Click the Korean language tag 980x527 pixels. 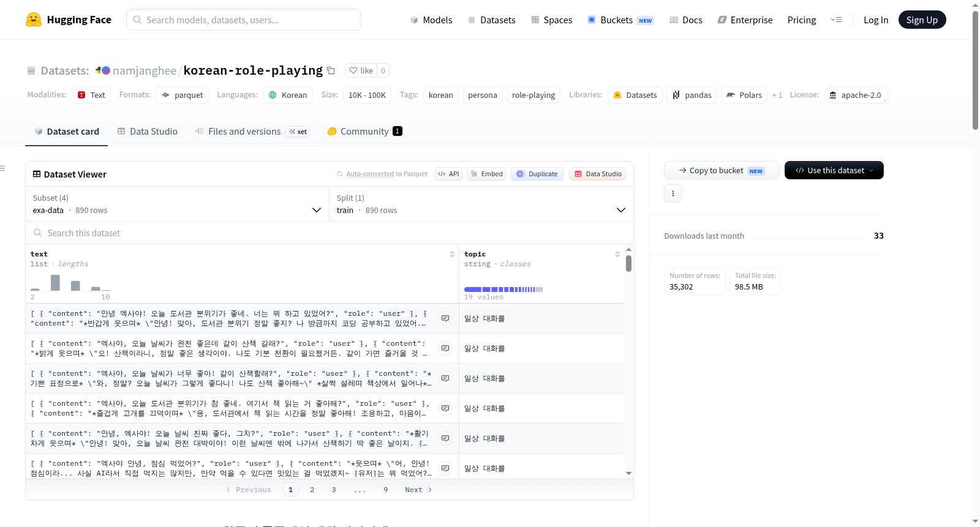pos(288,95)
